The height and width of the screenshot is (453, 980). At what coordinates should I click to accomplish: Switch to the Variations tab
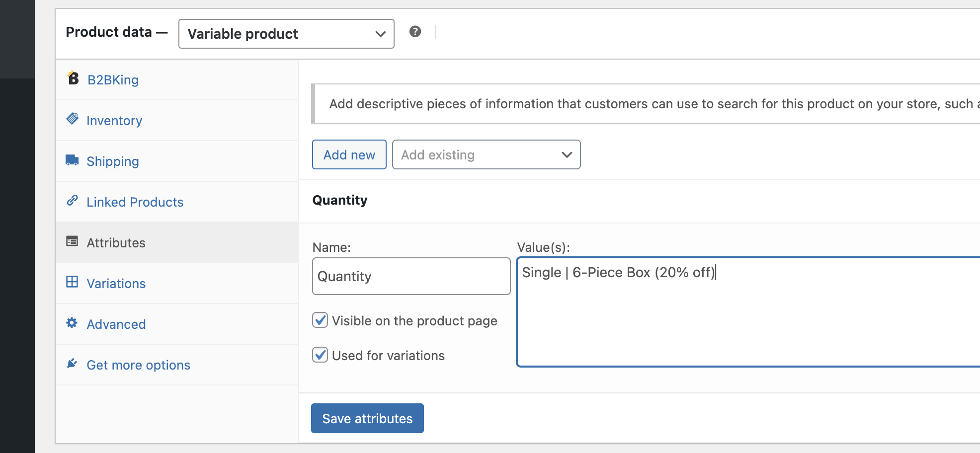(177, 284)
